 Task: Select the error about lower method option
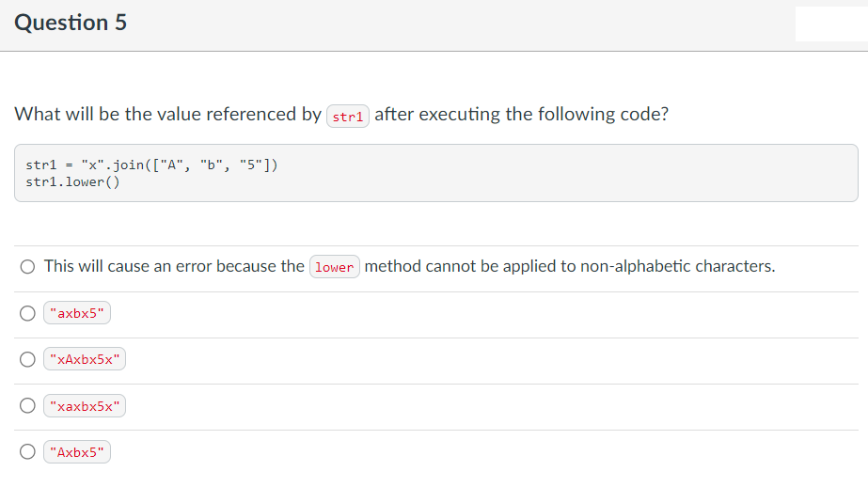(x=27, y=267)
